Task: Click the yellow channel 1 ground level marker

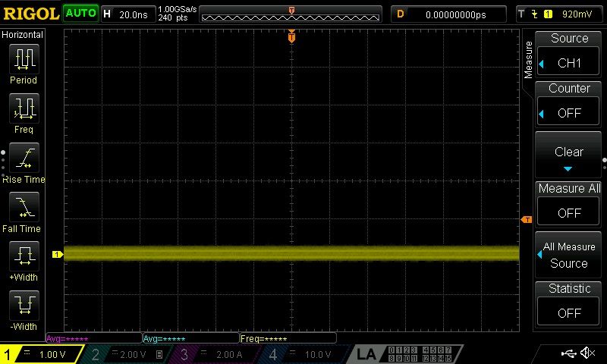Action: click(58, 254)
